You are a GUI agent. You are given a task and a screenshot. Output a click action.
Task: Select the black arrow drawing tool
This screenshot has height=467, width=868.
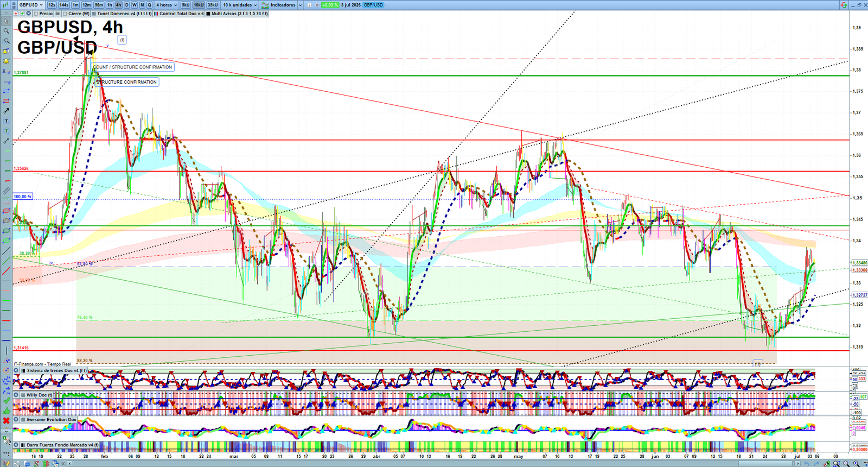pyautogui.click(x=7, y=111)
